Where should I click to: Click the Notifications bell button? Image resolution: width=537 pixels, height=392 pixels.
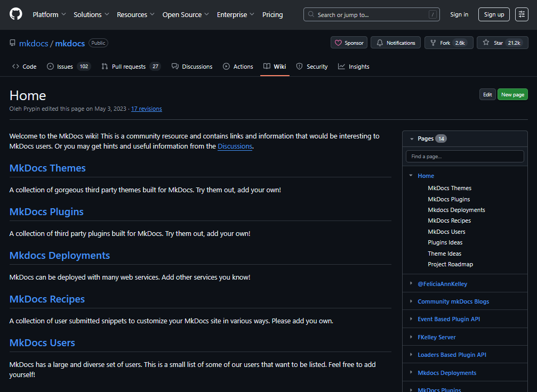tap(396, 43)
